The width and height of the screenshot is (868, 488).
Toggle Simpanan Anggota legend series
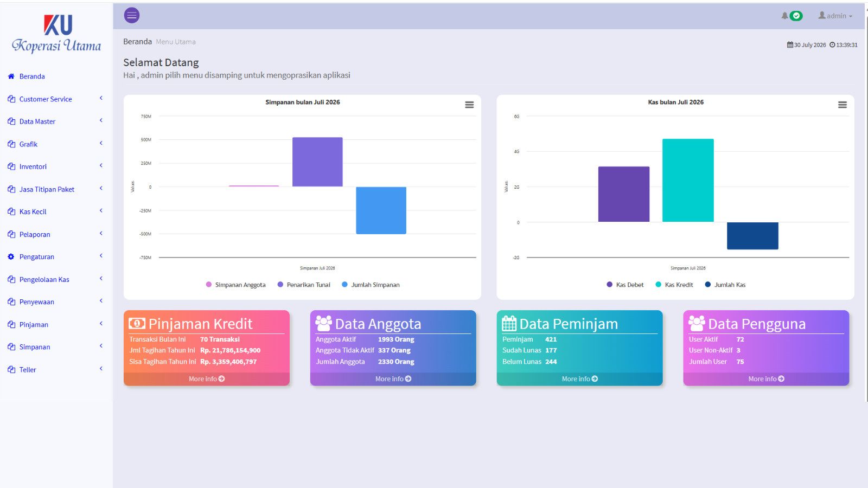pos(236,285)
